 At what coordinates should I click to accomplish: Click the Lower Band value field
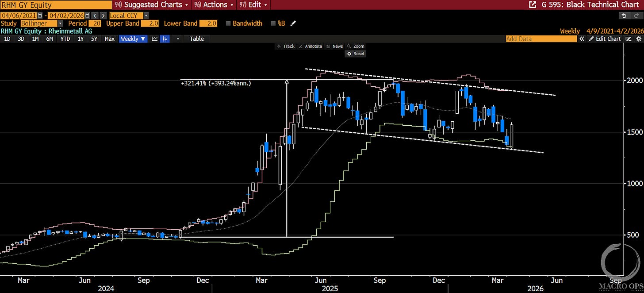click(208, 23)
